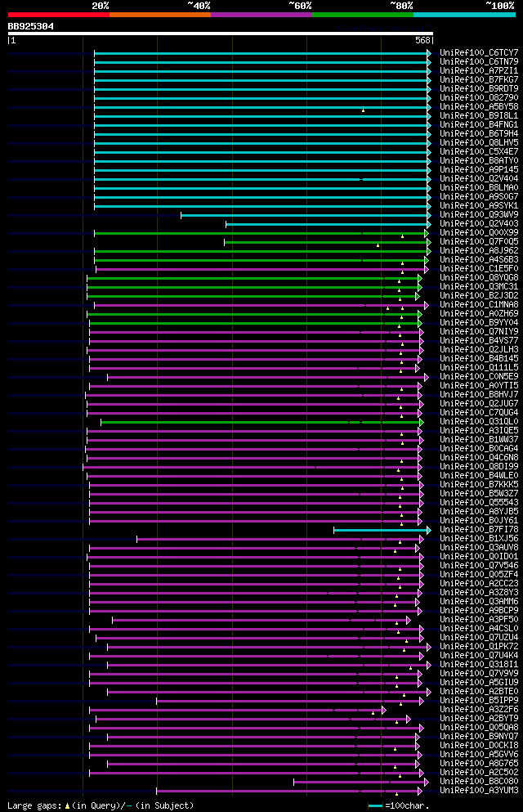Select the UniRef100_Q8YQG8 label
Image resolution: width=523 pixels, height=812 pixels.
tap(479, 277)
